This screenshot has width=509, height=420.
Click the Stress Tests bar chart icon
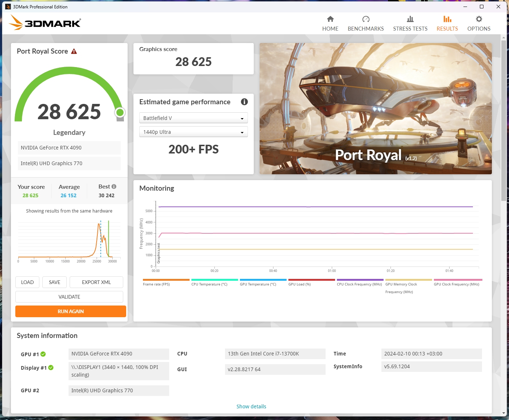pyautogui.click(x=410, y=19)
